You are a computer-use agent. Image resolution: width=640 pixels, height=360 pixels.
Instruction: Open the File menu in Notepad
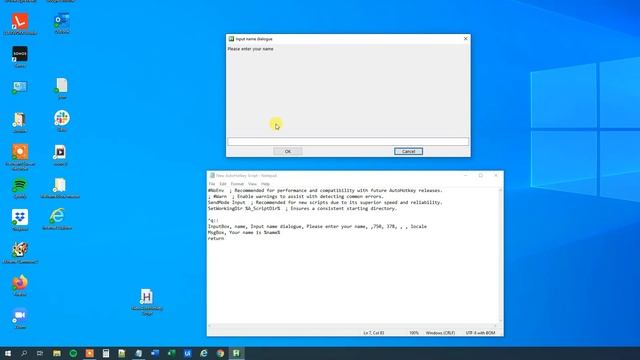coord(212,184)
